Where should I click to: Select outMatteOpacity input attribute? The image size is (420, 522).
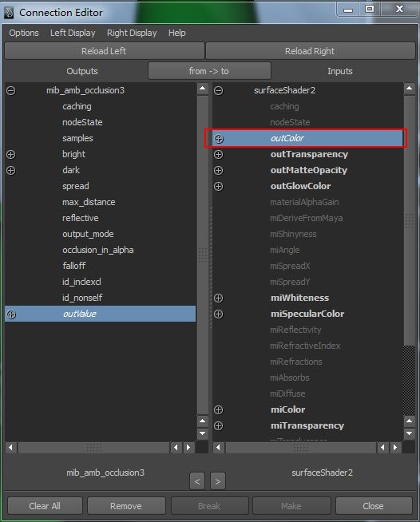(x=307, y=171)
